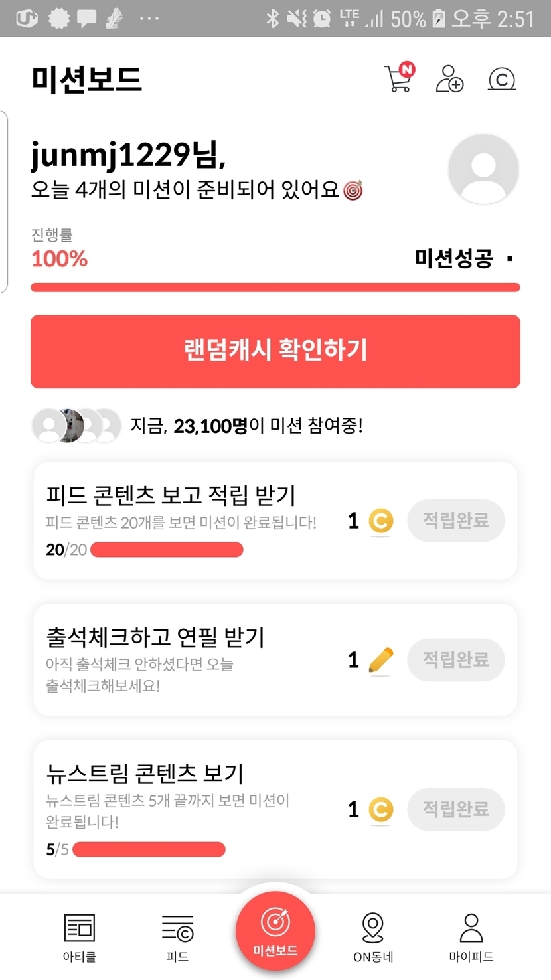Tap the profile avatar picture
This screenshot has height=980, width=551.
pyautogui.click(x=483, y=169)
